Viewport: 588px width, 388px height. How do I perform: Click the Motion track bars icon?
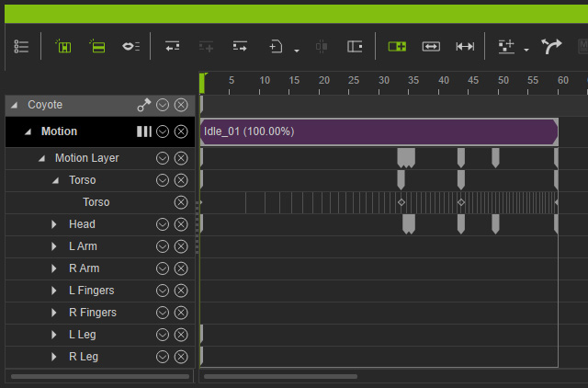pos(144,131)
